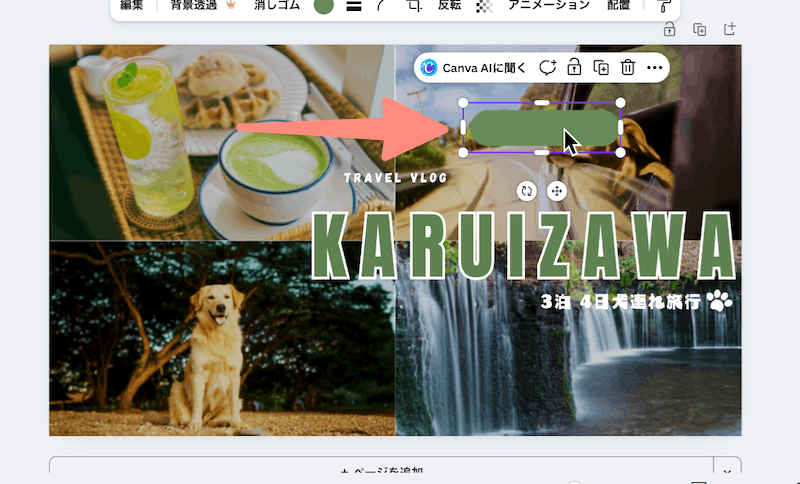Click Canva AIに聞く button

pyautogui.click(x=473, y=67)
